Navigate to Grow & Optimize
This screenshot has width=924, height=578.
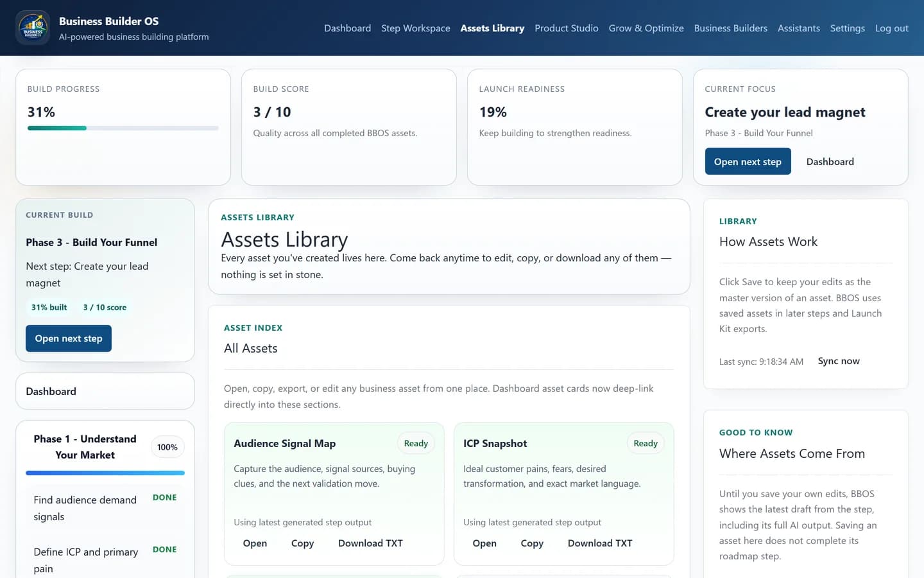click(x=646, y=28)
